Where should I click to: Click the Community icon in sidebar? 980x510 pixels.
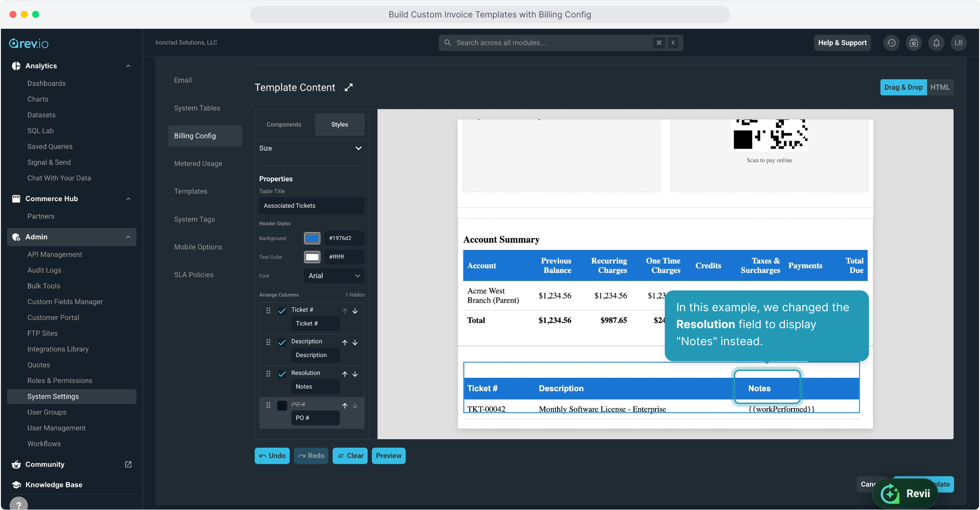(x=16, y=465)
